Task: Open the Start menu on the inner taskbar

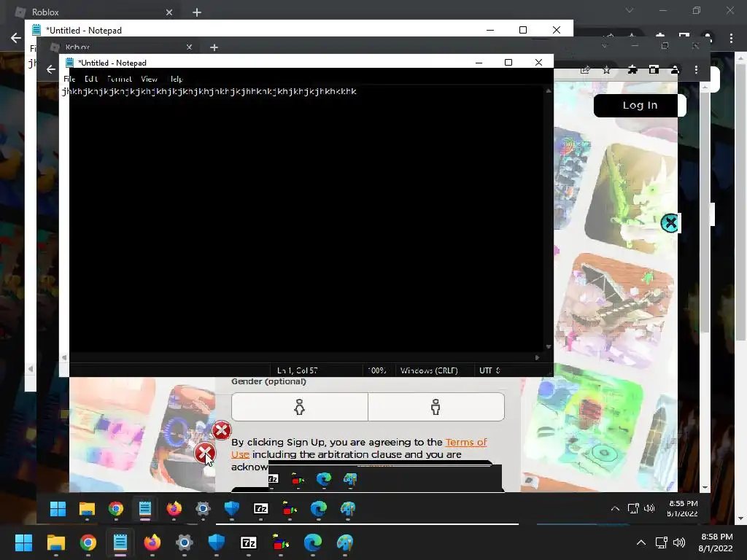Action: [x=58, y=509]
